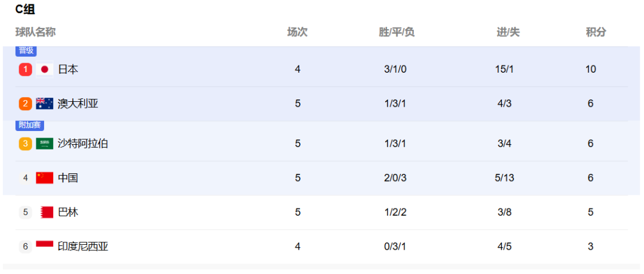The width and height of the screenshot is (644, 274).
Task: Select the 附加赛 playoff tag
Action: coord(30,126)
